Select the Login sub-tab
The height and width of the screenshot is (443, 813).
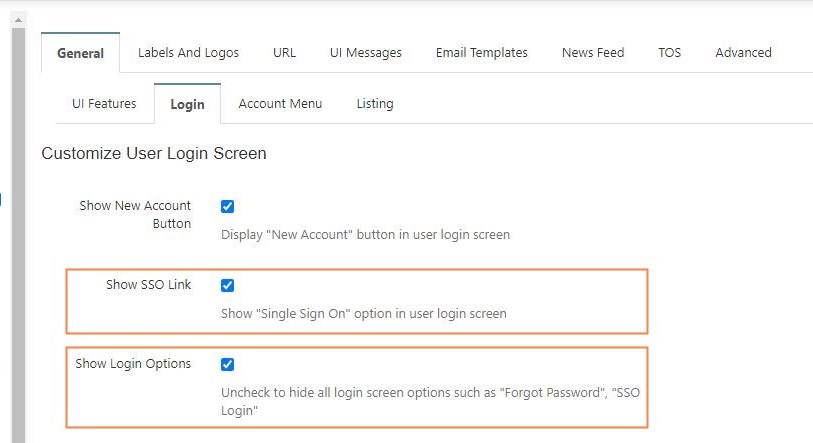click(187, 104)
